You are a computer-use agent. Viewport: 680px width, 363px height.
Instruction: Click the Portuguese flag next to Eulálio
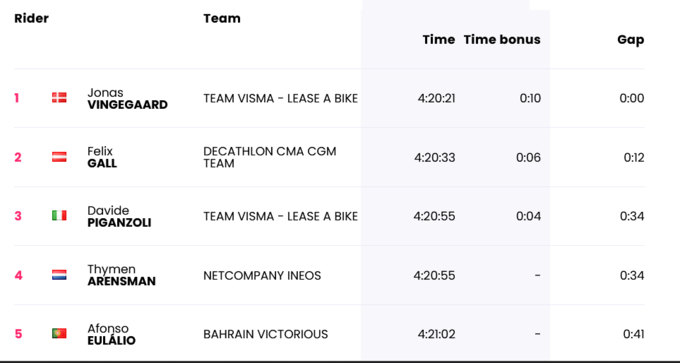coord(59,334)
